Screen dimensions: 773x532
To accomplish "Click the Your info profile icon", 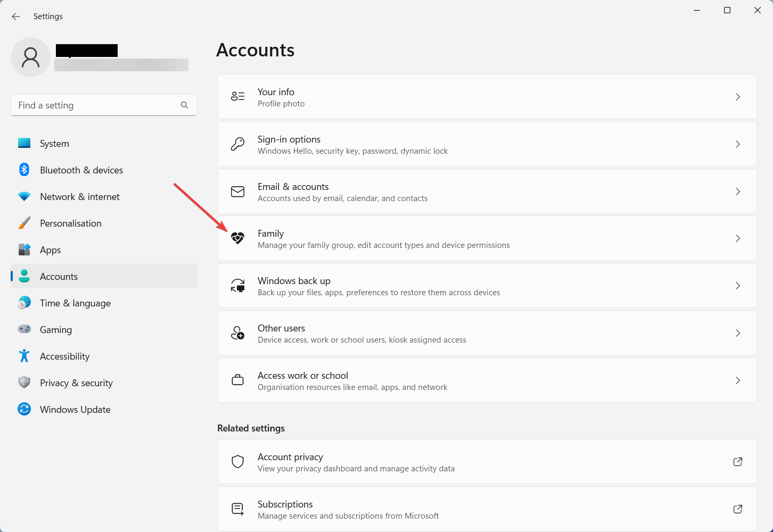I will pyautogui.click(x=237, y=96).
